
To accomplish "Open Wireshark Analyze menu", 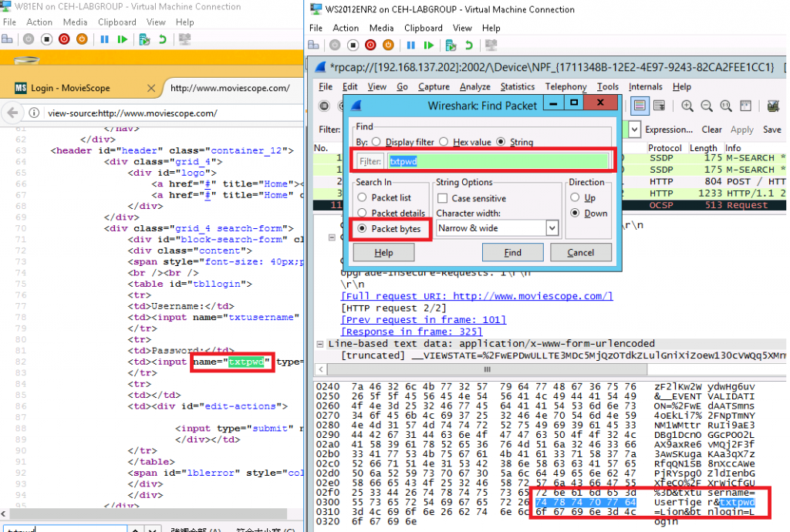I will [474, 86].
